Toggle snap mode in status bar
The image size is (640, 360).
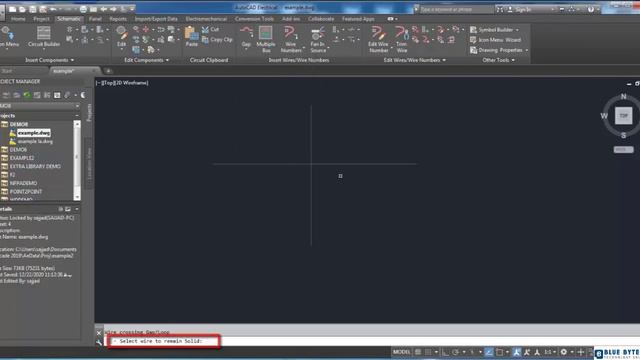(x=428, y=352)
